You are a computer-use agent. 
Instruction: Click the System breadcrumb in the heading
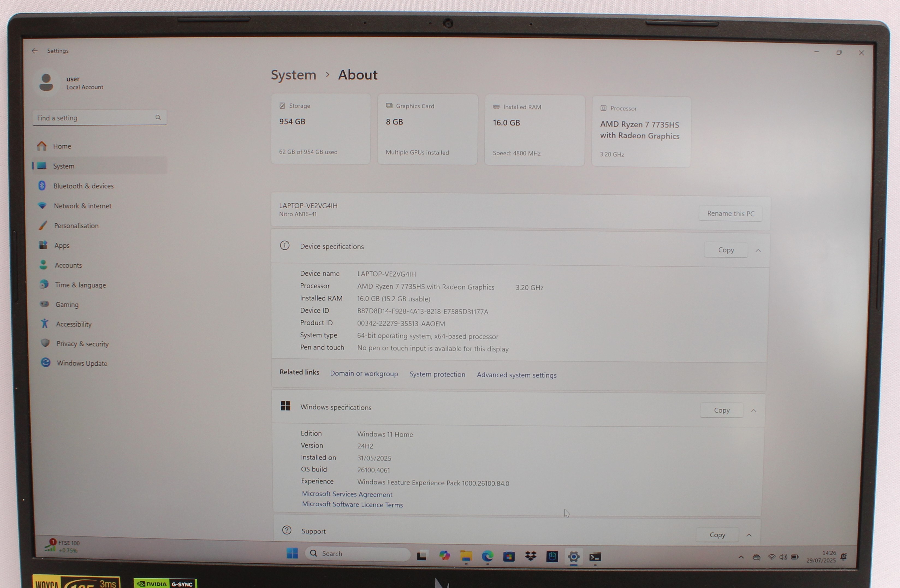[293, 75]
